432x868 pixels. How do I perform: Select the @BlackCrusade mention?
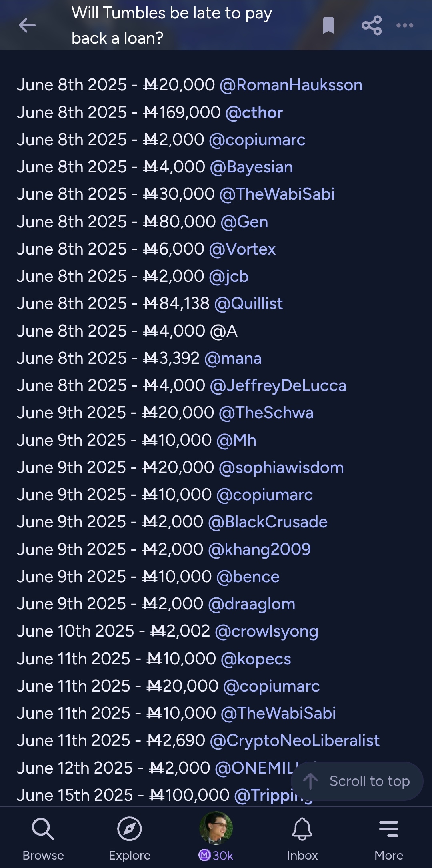(x=268, y=522)
